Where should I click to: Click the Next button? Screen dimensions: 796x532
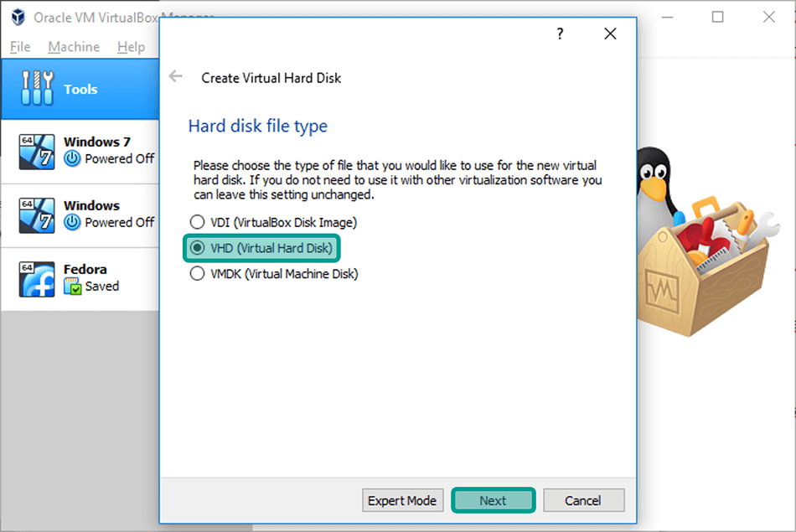pyautogui.click(x=493, y=500)
